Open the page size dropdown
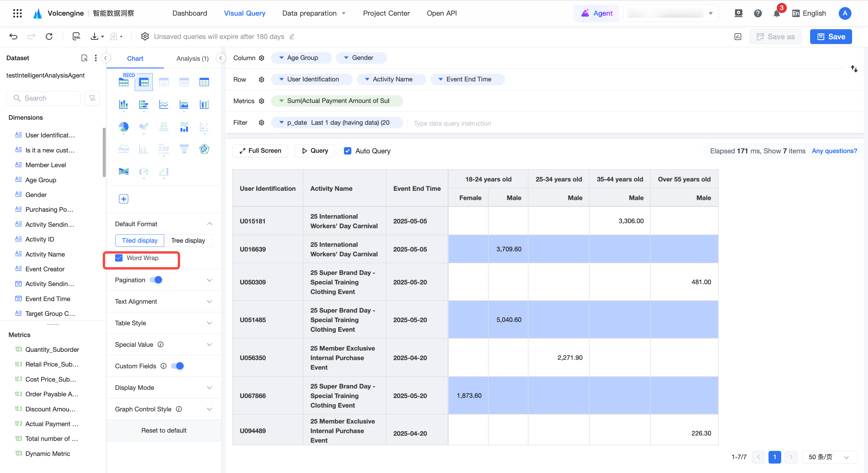Screen dimensions: 868x473 tap(829, 457)
